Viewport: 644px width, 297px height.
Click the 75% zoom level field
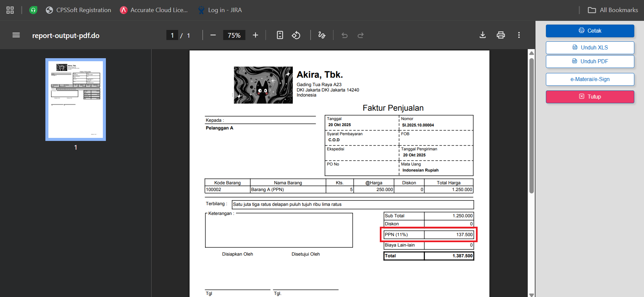[234, 35]
